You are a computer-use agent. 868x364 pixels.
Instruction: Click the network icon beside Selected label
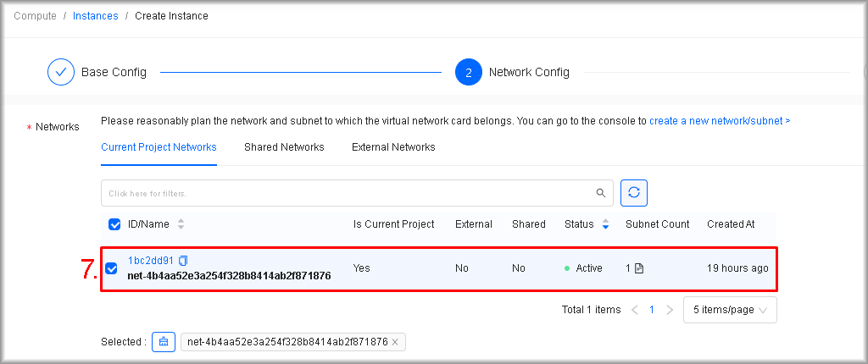coord(164,342)
